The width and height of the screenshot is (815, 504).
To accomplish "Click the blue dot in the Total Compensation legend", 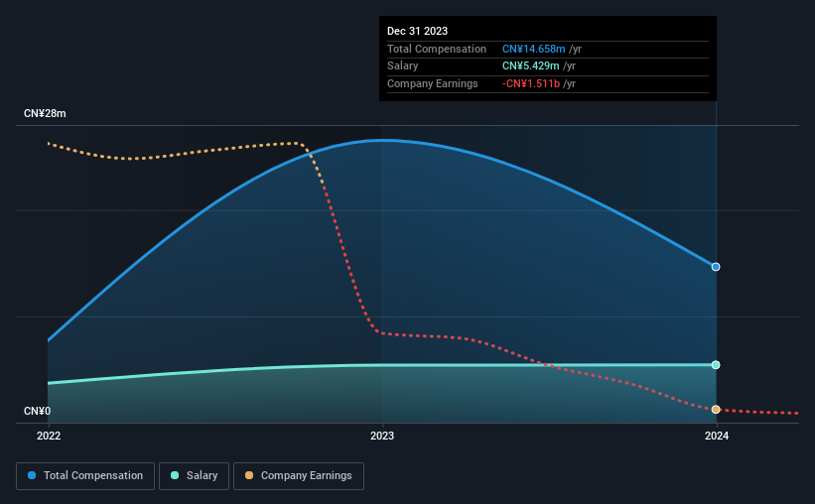I will pos(32,475).
